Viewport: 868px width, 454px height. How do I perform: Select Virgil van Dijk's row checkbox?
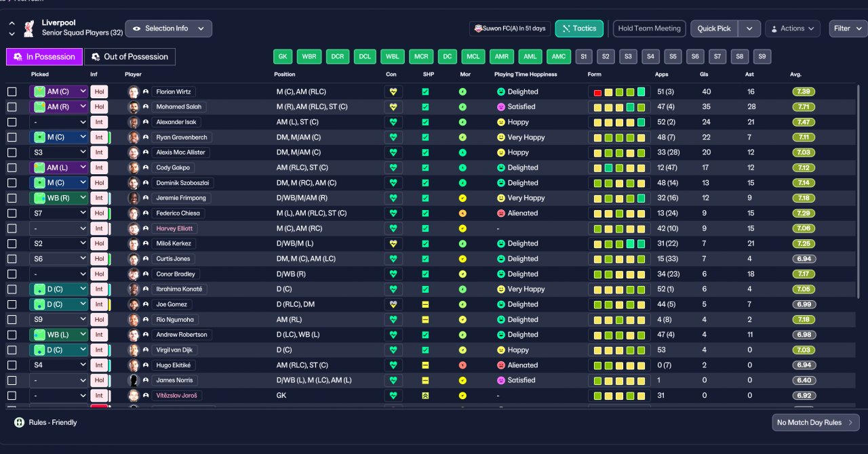[12, 350]
